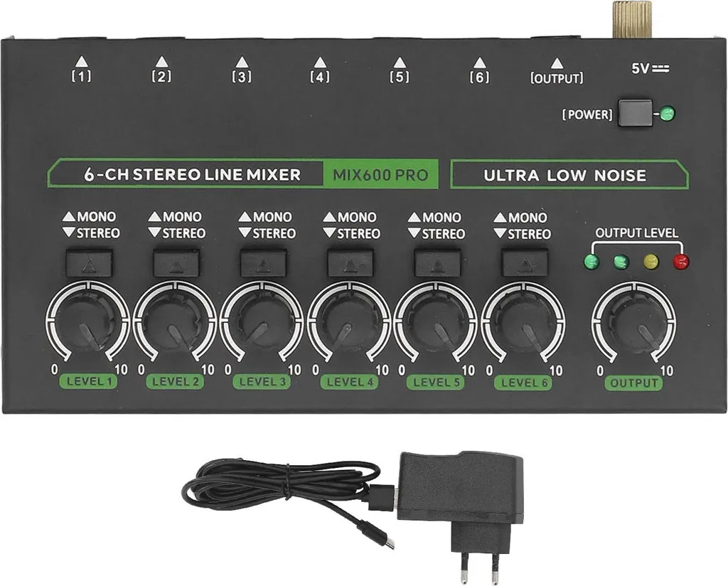Viewport: 728px width, 586px height.
Task: Click the first green output level LED
Action: tap(591, 262)
